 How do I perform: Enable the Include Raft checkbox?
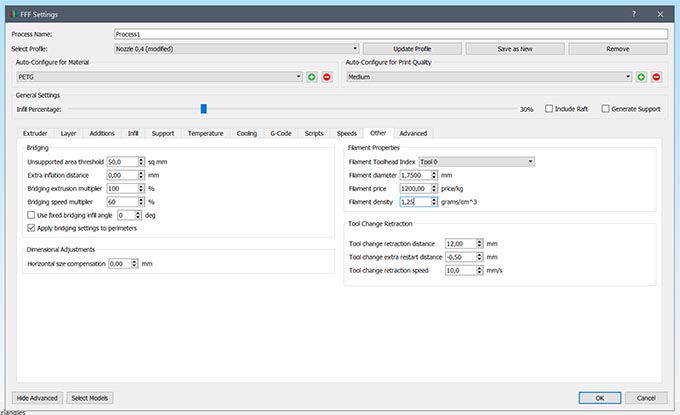tap(549, 108)
